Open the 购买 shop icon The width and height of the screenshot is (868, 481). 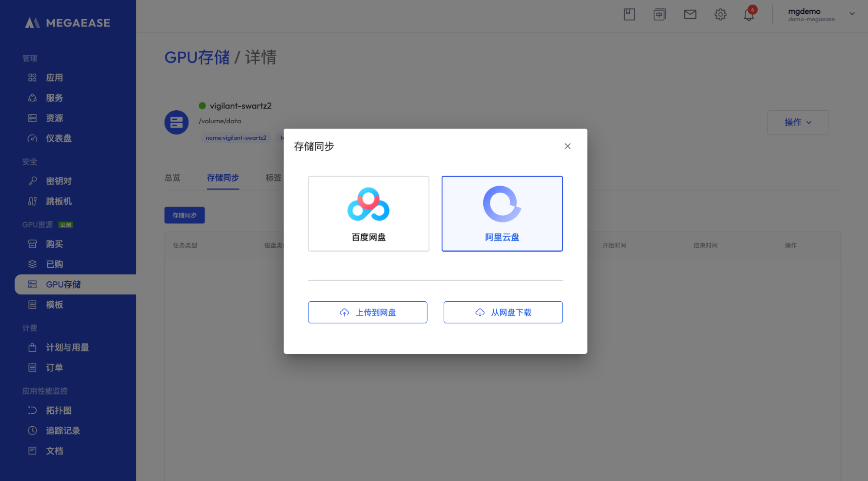(x=33, y=244)
